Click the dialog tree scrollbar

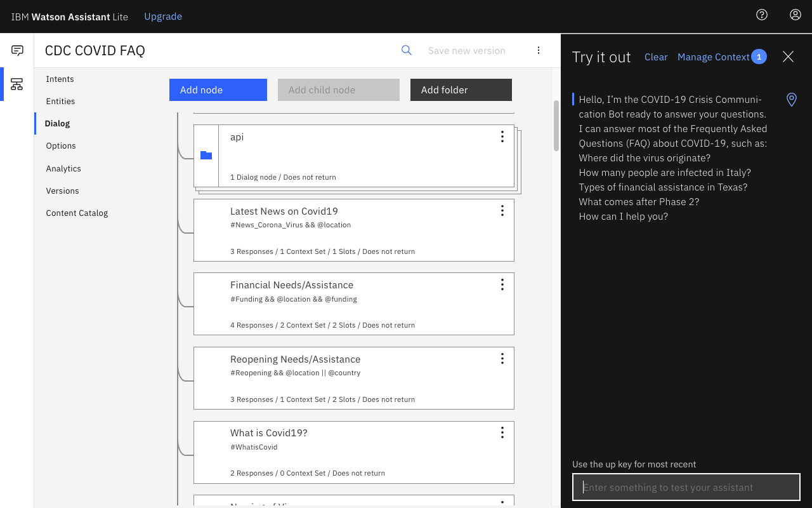click(556, 125)
